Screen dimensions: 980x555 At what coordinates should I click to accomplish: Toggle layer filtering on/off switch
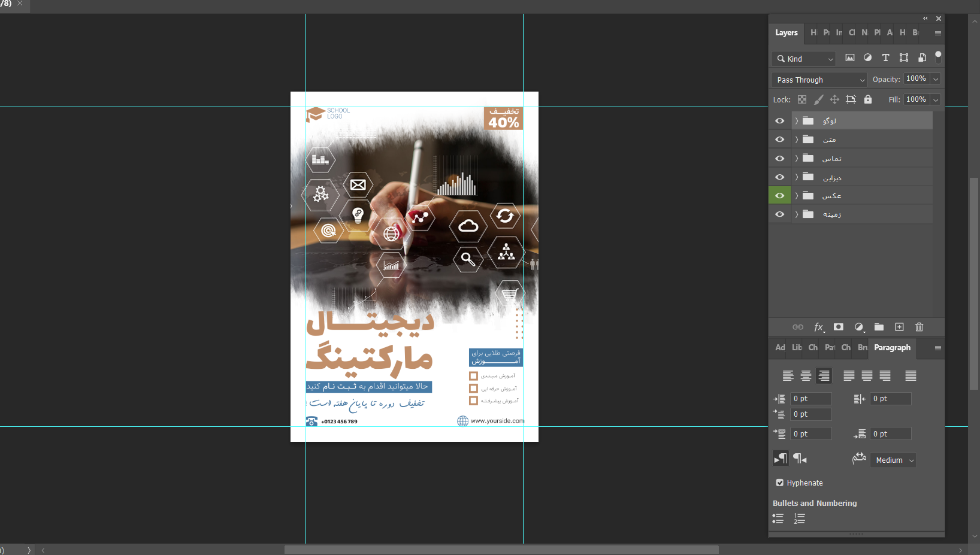[x=938, y=57]
